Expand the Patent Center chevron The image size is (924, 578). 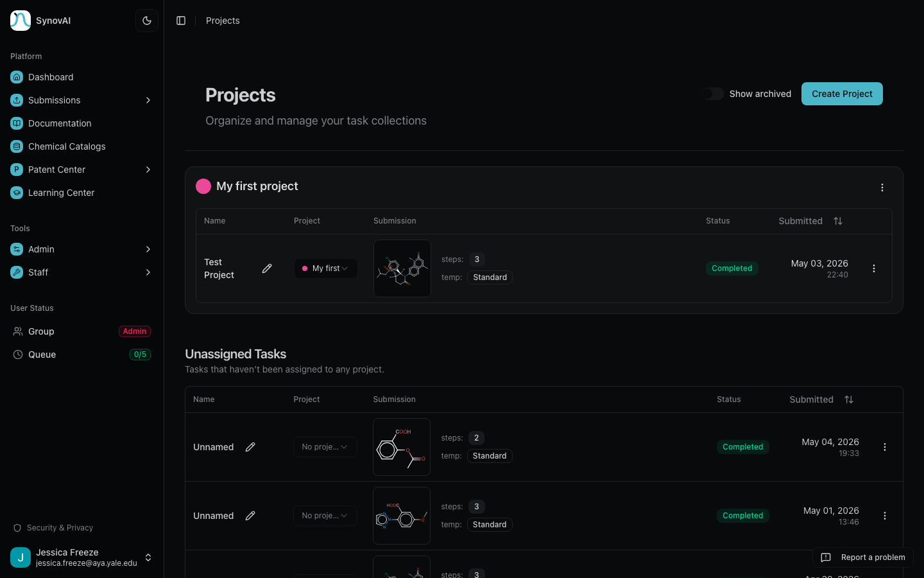coord(148,170)
